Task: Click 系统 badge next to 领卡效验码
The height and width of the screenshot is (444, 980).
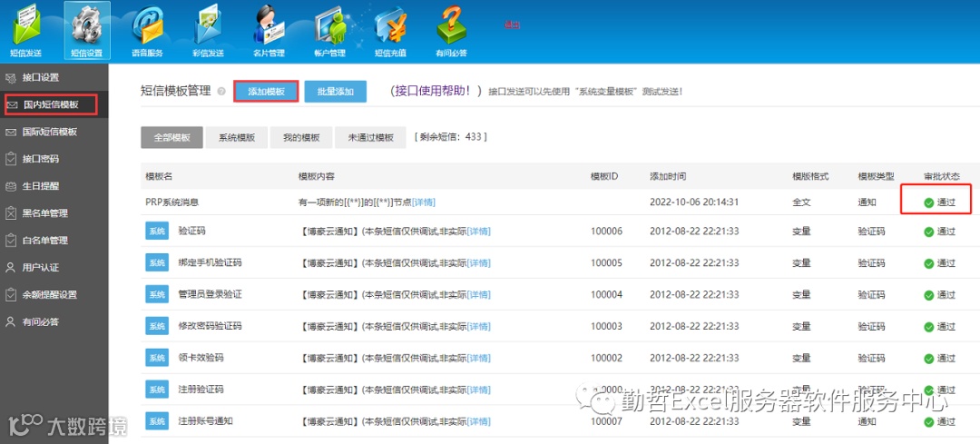Action: (157, 358)
